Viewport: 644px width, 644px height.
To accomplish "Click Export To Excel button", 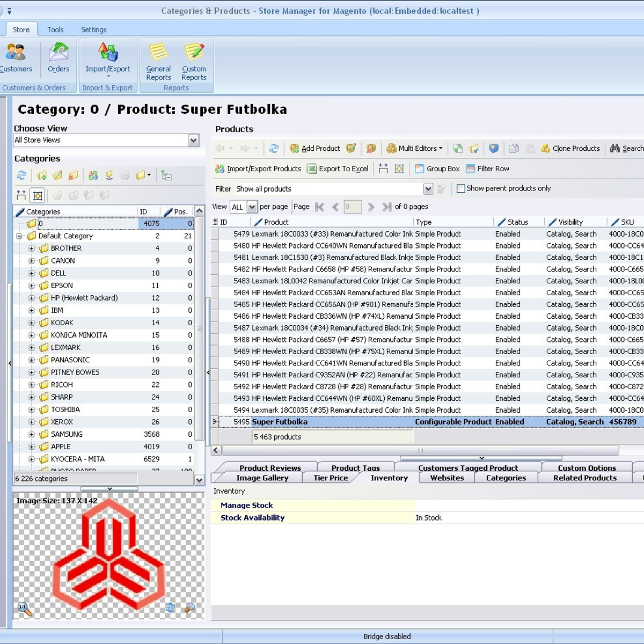I will (338, 169).
